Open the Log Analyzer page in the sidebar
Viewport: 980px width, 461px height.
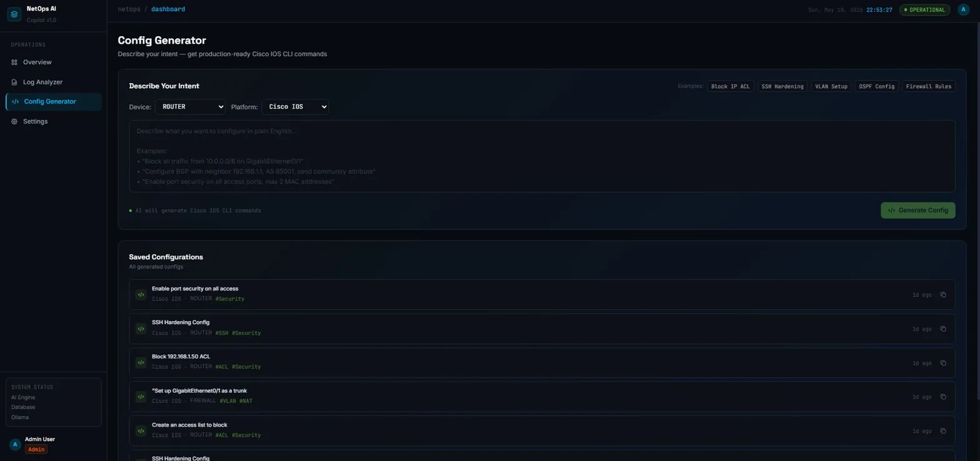[x=54, y=82]
